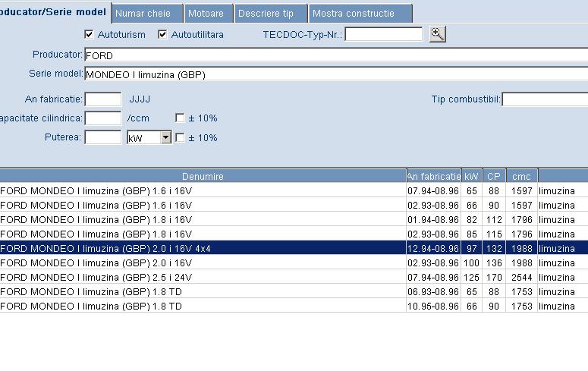Select the Mondeo 1.8 TD 65 kW row

[x=203, y=291]
